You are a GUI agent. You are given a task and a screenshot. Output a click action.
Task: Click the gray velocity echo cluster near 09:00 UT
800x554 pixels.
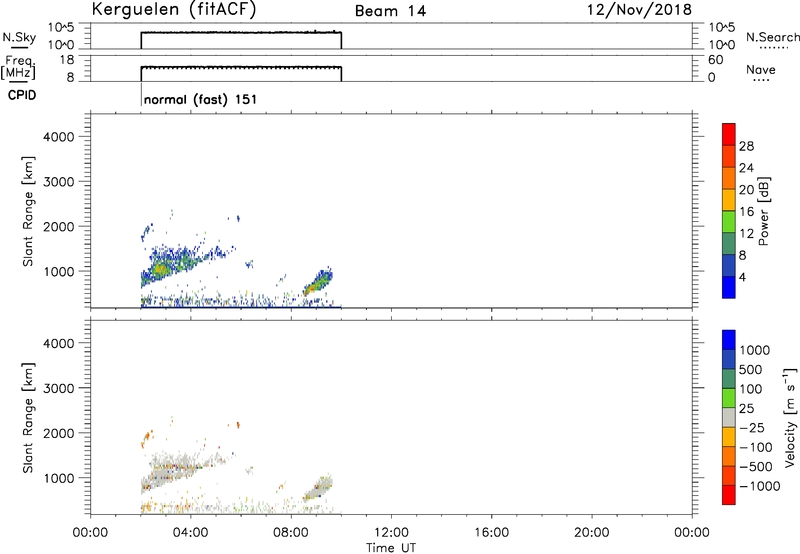click(x=319, y=487)
